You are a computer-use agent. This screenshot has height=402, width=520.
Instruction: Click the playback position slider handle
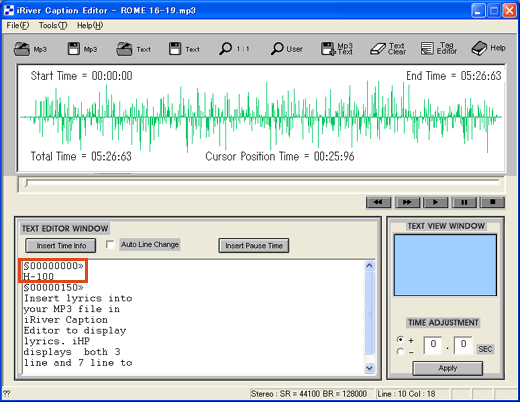coord(27,182)
